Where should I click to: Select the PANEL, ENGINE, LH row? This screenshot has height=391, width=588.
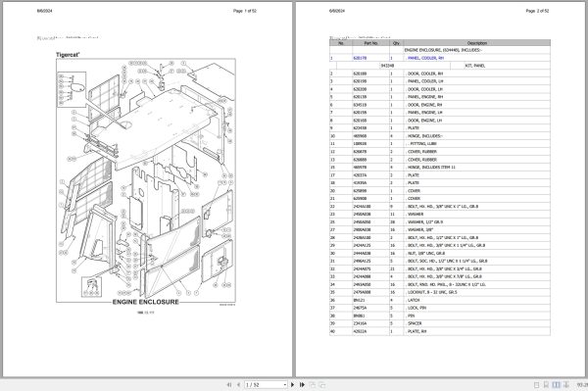(x=440, y=113)
